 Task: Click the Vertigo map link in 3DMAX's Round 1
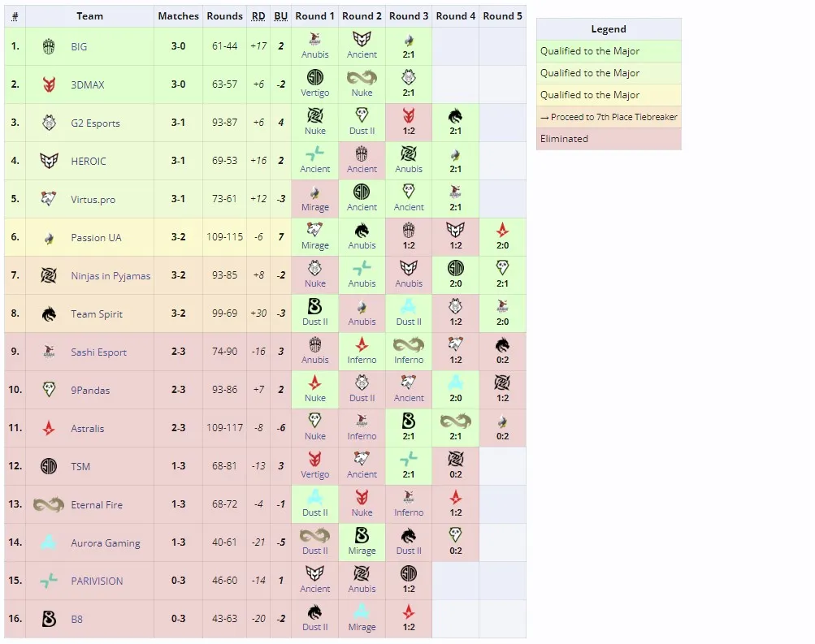click(x=315, y=93)
